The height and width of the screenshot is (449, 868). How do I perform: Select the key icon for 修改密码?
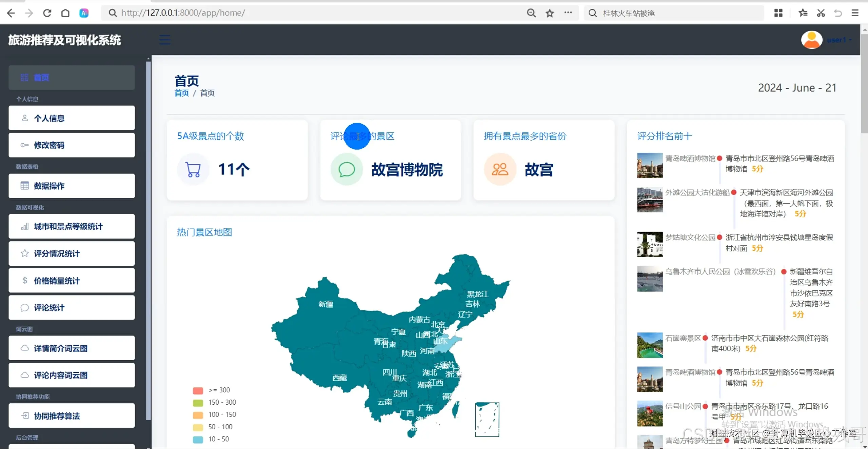[x=24, y=145]
